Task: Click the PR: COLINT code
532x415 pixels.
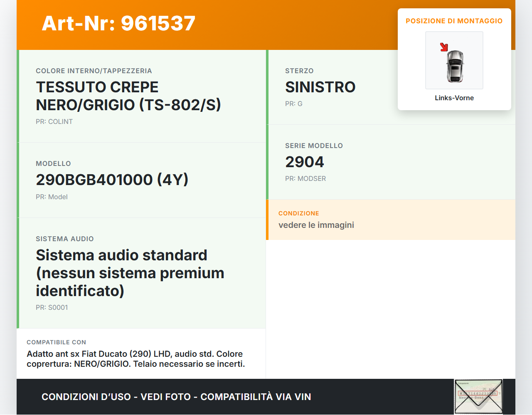Action: 54,121
